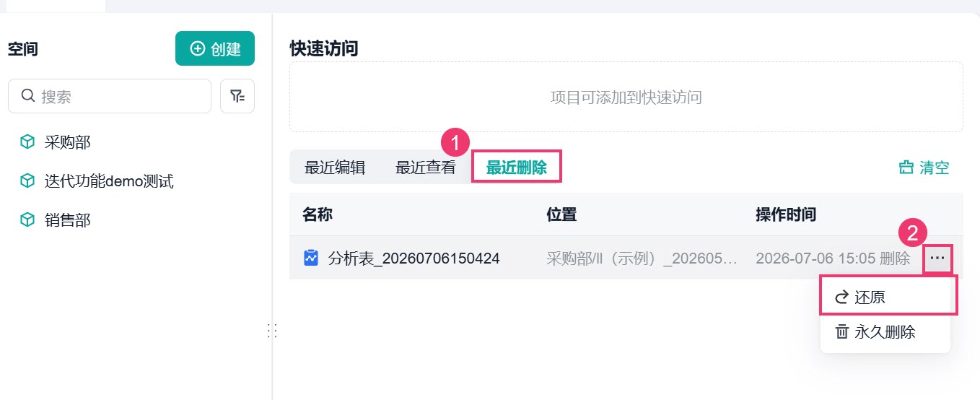Open the three-dot more options menu
Image resolution: width=980 pixels, height=400 pixels.
[937, 258]
